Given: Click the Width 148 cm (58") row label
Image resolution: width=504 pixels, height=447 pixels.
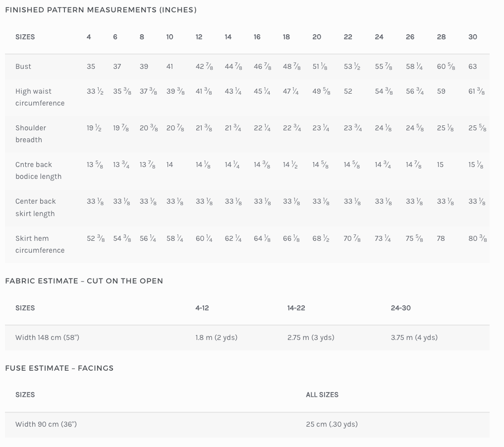Looking at the screenshot, I should (47, 337).
